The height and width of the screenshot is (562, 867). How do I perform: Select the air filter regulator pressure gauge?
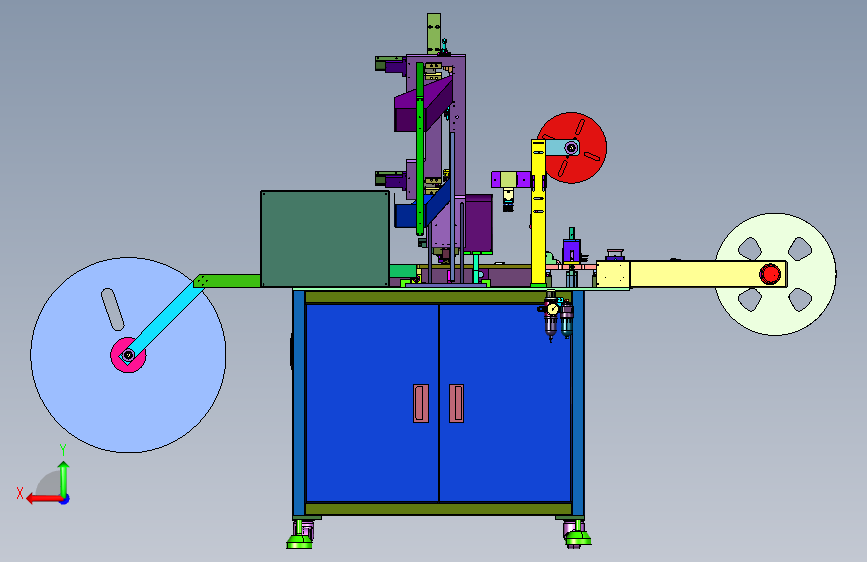click(x=552, y=309)
